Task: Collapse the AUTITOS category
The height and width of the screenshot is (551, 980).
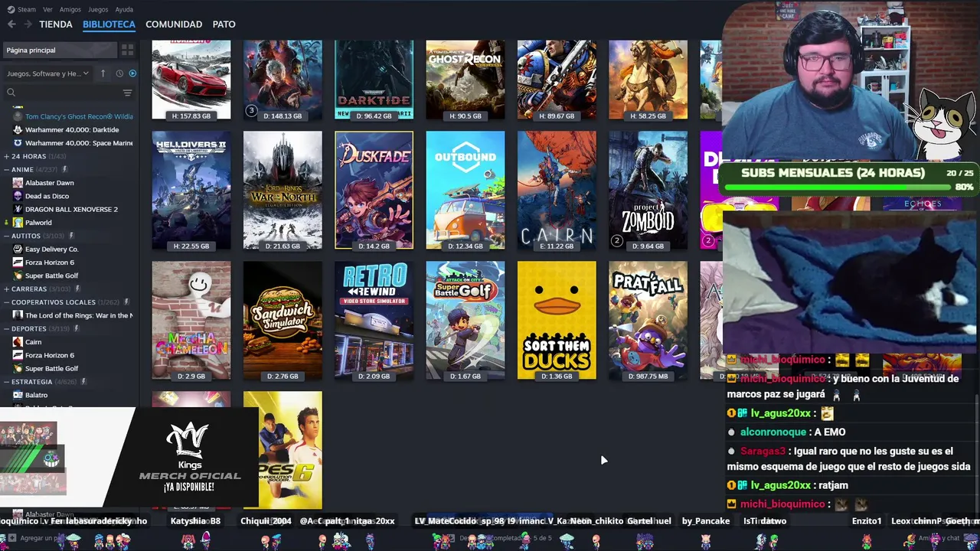Action: pos(6,236)
